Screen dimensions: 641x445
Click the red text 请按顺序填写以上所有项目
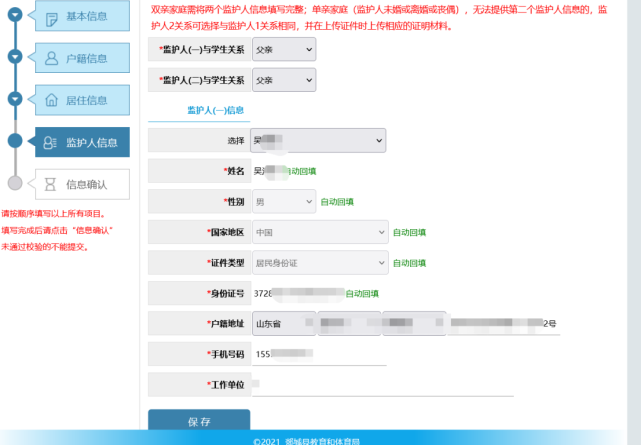coord(53,214)
